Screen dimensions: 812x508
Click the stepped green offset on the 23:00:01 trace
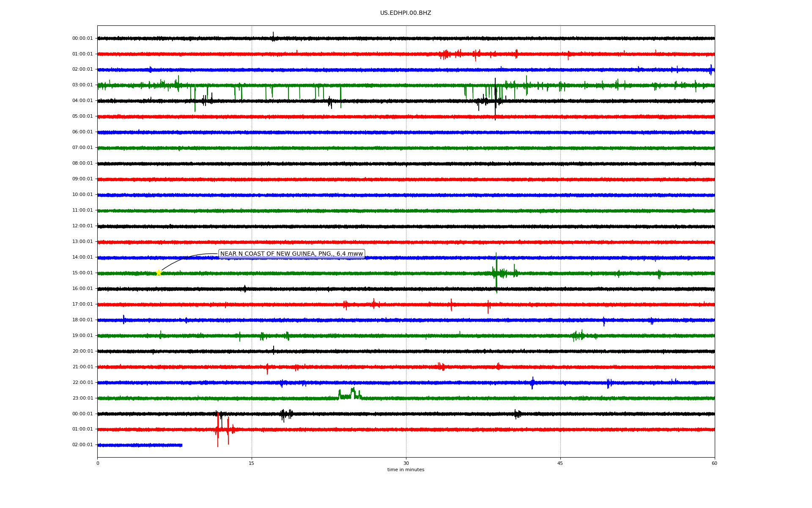pos(350,394)
